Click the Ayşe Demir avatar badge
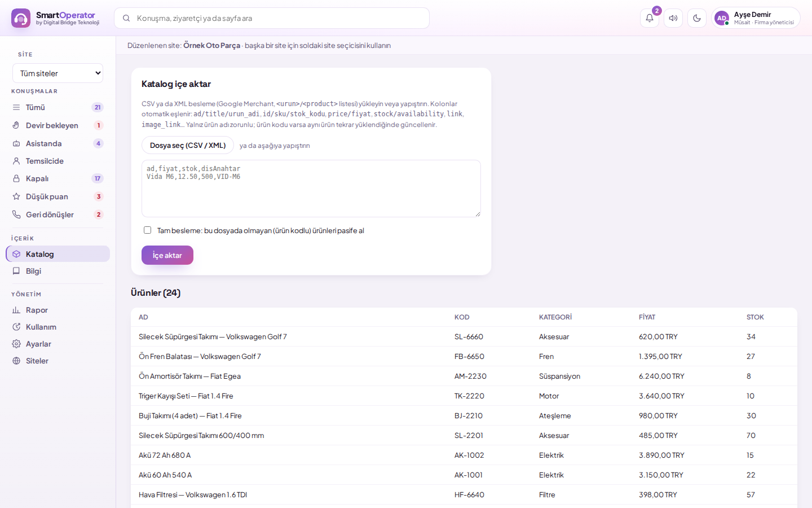Screen dimensions: 812x508 (x=722, y=18)
